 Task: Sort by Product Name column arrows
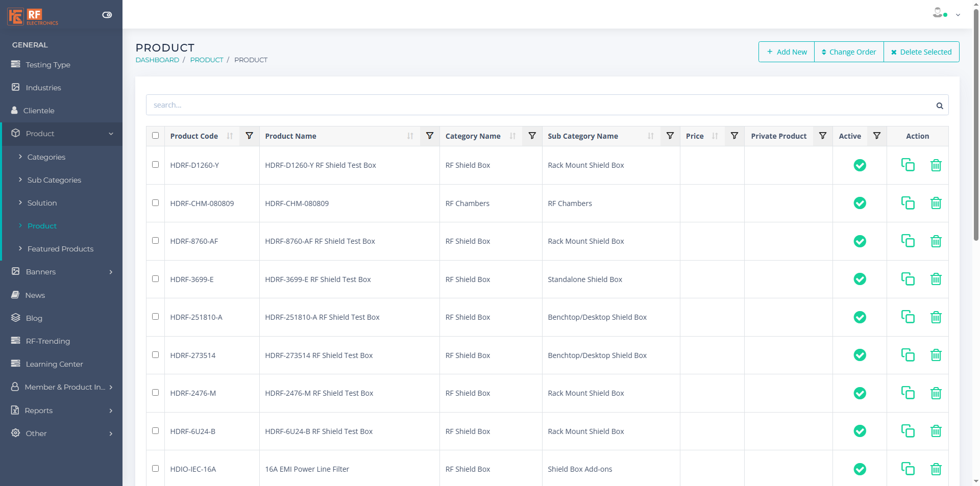410,136
